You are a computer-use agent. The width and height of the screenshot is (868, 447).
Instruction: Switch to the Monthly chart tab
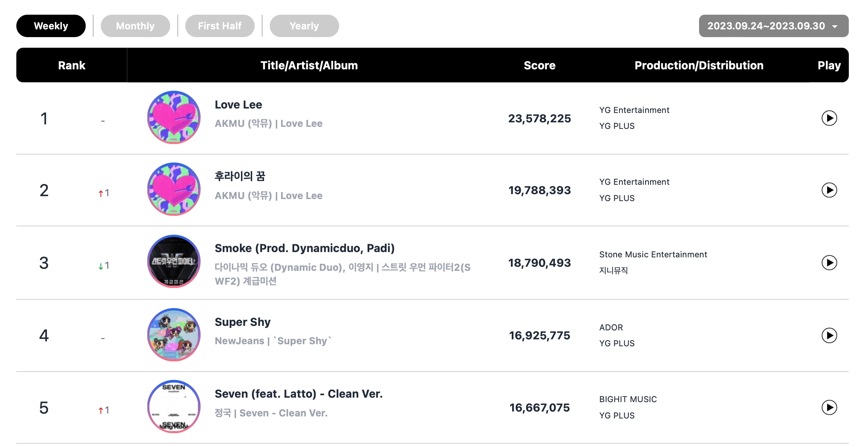(x=135, y=26)
